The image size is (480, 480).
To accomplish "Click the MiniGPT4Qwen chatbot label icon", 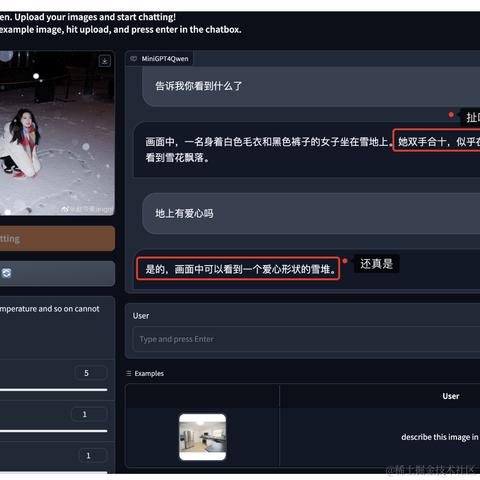I will [x=134, y=59].
